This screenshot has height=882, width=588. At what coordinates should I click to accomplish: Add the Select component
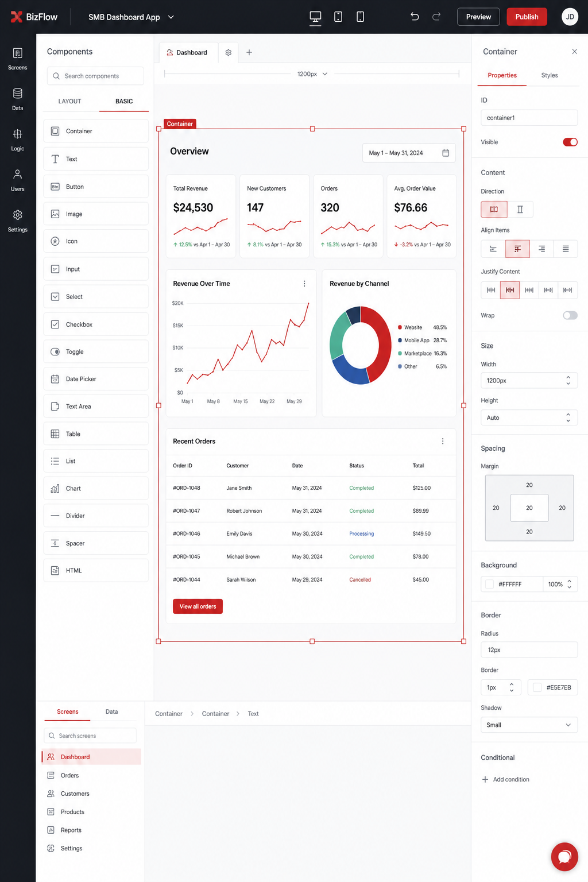96,297
